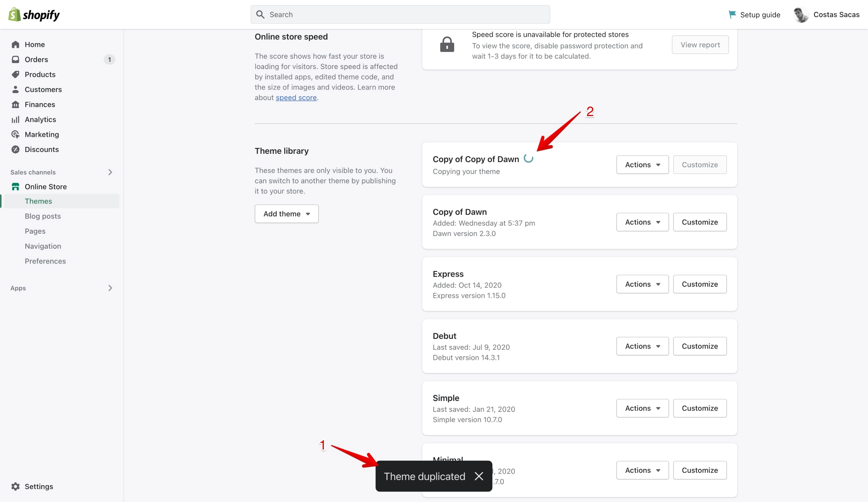The image size is (868, 502).
Task: Open Customers in sidebar
Action: coord(43,89)
